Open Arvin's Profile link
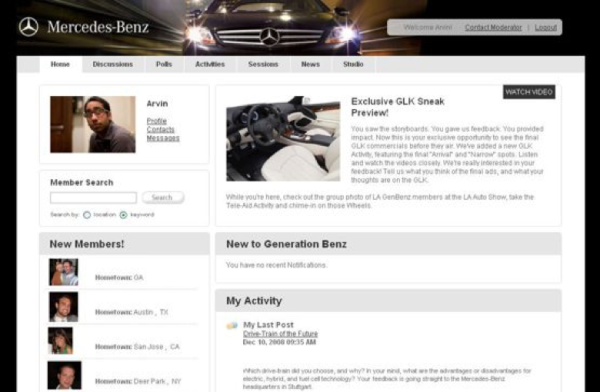 157,121
